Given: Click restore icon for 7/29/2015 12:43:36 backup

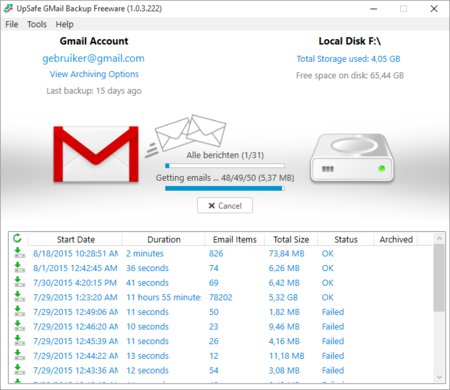Looking at the screenshot, I should coord(19,370).
